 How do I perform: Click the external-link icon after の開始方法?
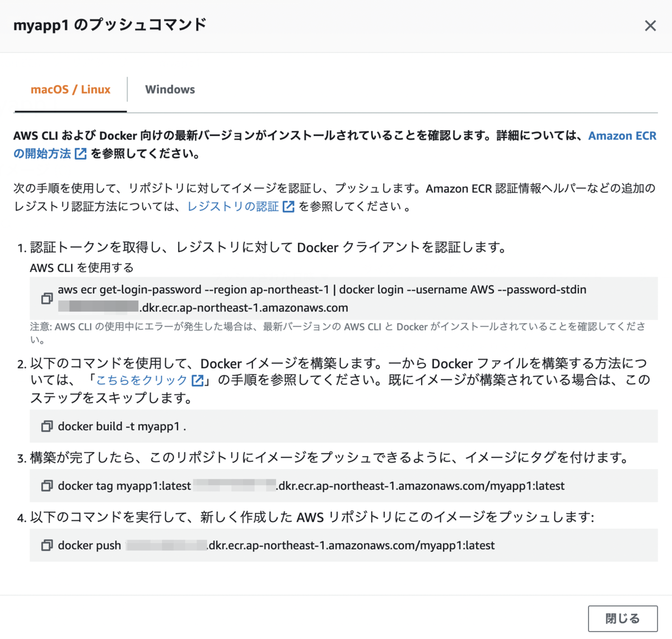[81, 154]
